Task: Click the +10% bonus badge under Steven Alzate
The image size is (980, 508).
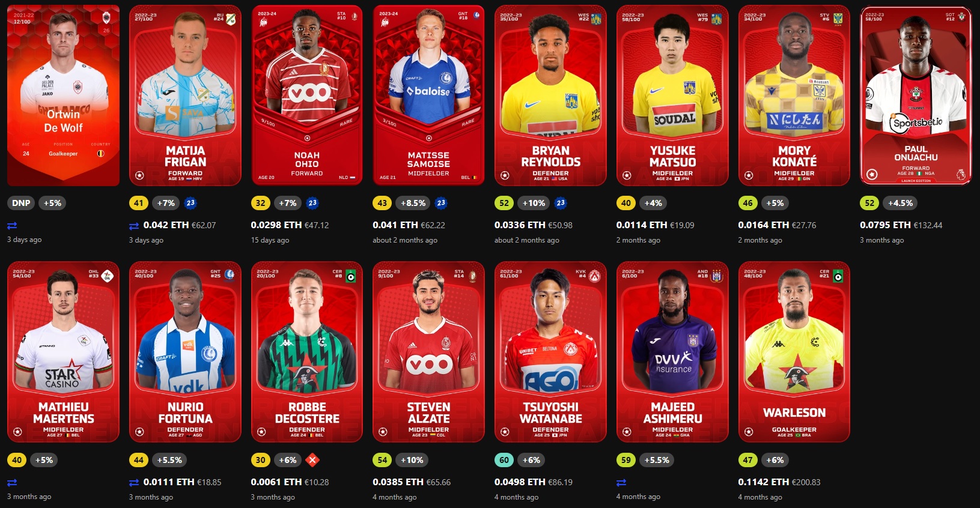Action: click(412, 460)
